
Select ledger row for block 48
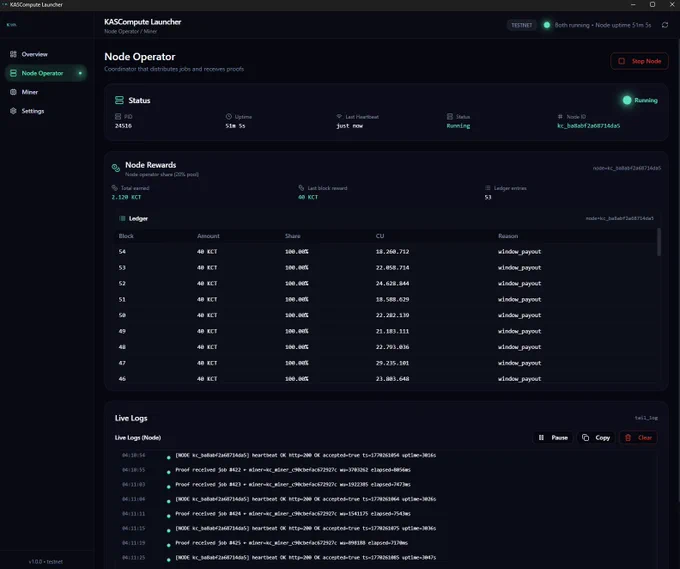click(385, 347)
